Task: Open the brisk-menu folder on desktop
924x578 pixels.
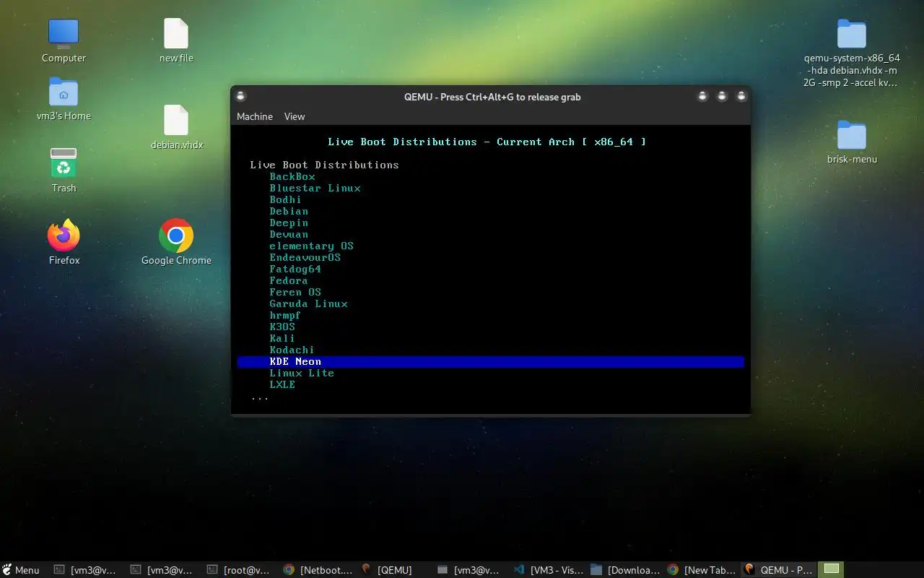Action: coord(852,135)
